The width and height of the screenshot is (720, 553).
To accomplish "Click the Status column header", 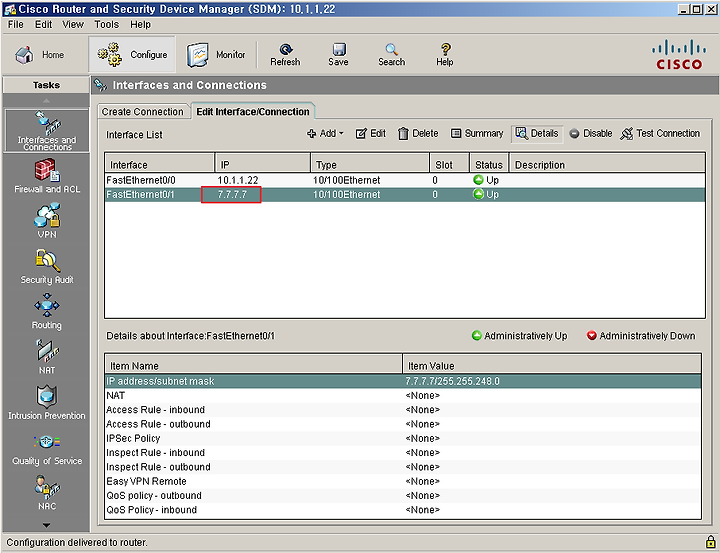I will (489, 164).
